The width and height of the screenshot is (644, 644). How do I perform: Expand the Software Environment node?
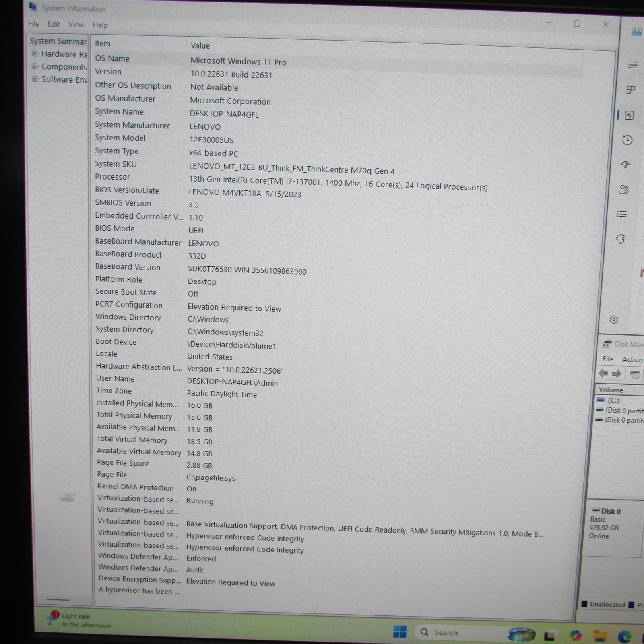pyautogui.click(x=35, y=79)
